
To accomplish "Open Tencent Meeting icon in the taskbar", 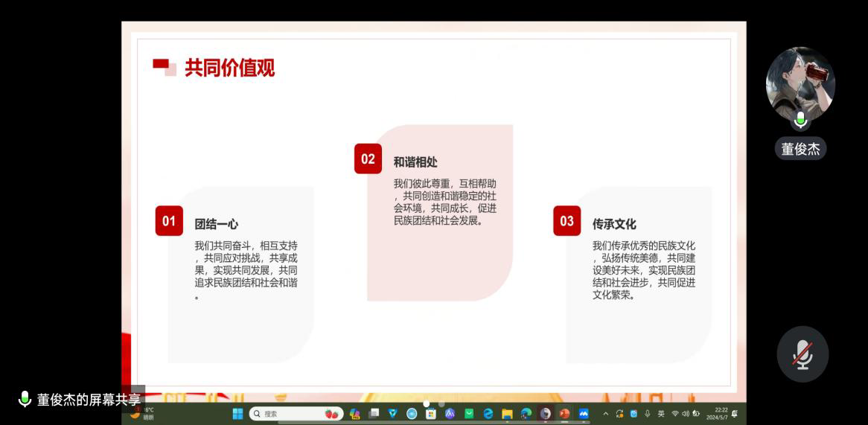I will [x=584, y=414].
